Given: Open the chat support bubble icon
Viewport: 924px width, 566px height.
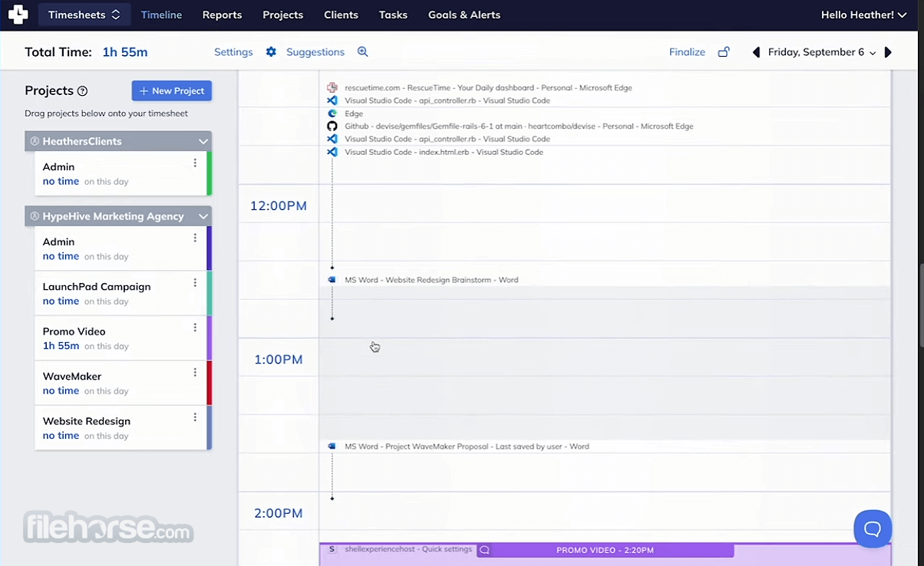Looking at the screenshot, I should (x=873, y=528).
